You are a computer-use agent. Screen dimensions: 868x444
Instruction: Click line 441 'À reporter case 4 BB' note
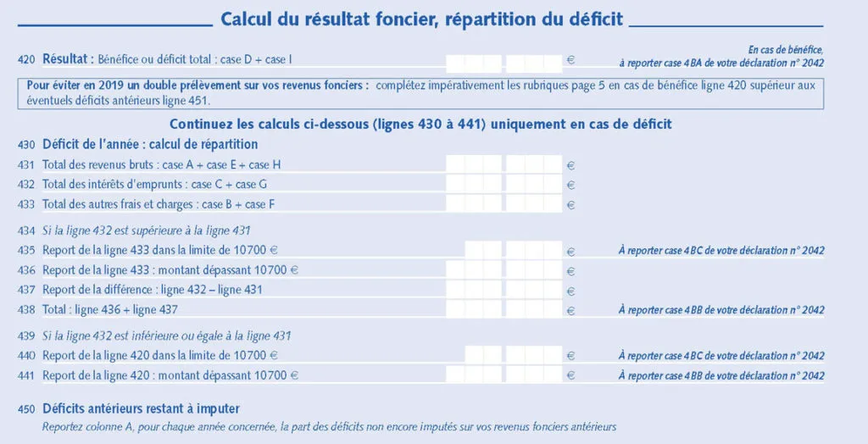point(721,376)
